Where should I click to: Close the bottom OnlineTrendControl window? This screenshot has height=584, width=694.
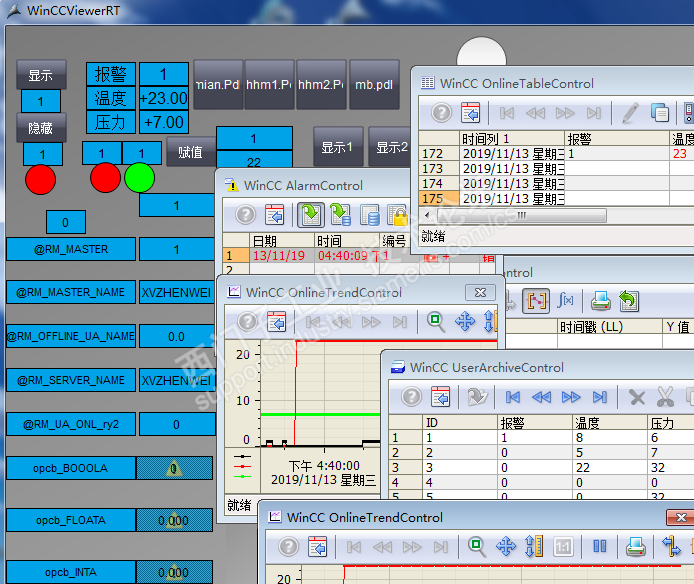(680, 517)
